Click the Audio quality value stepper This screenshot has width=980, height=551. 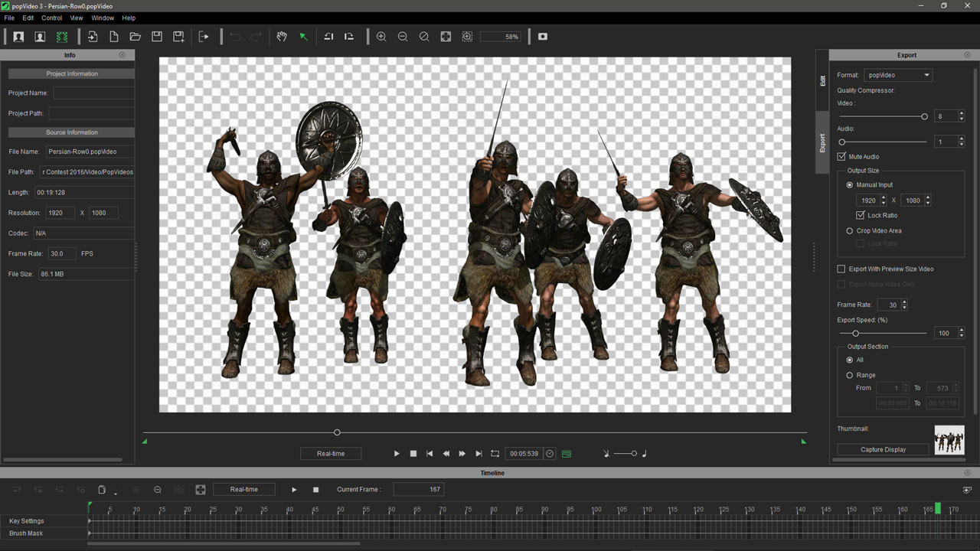(x=962, y=142)
